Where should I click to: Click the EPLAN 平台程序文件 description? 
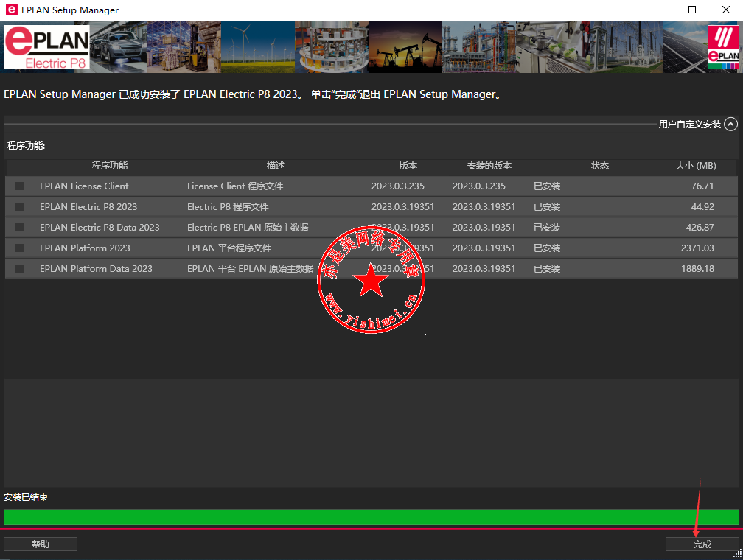(229, 248)
